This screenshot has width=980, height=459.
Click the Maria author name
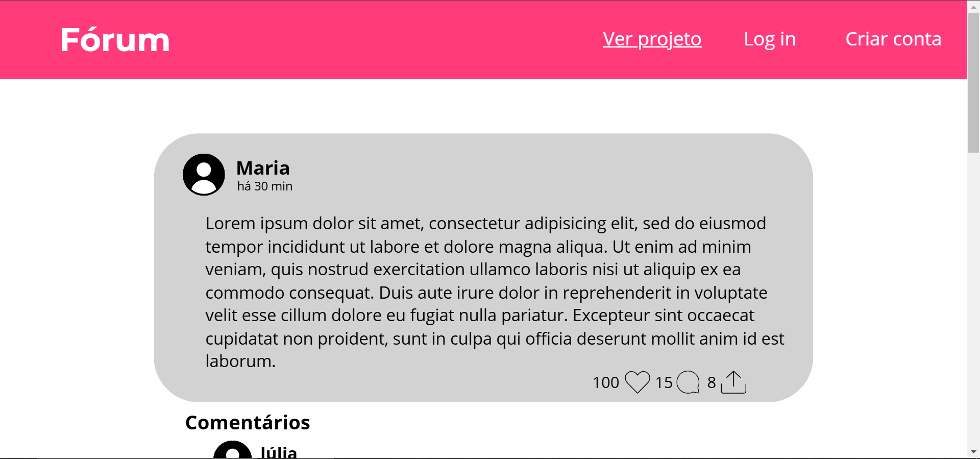pos(263,168)
